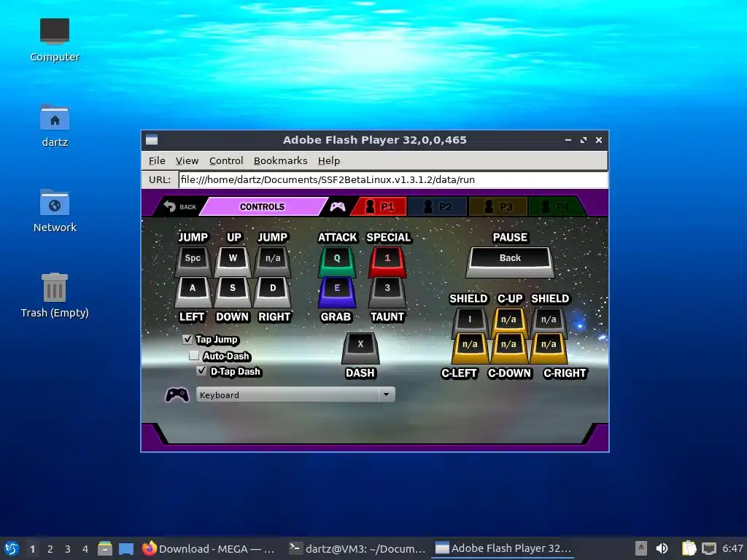Open the file manager taskbar launcher
This screenshot has width=747, height=560.
[x=105, y=548]
